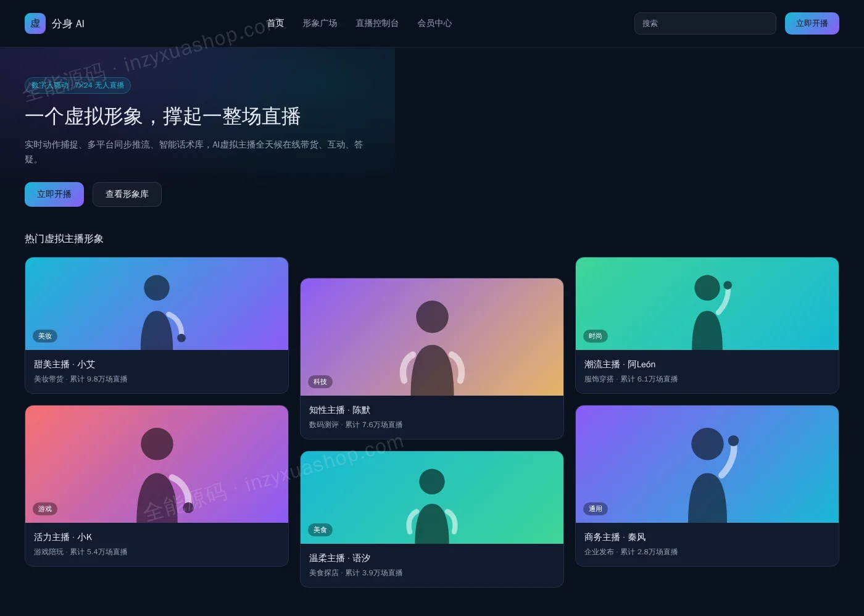Click the 通用 tag on 秦风 card
This screenshot has height=616, width=864.
[596, 509]
